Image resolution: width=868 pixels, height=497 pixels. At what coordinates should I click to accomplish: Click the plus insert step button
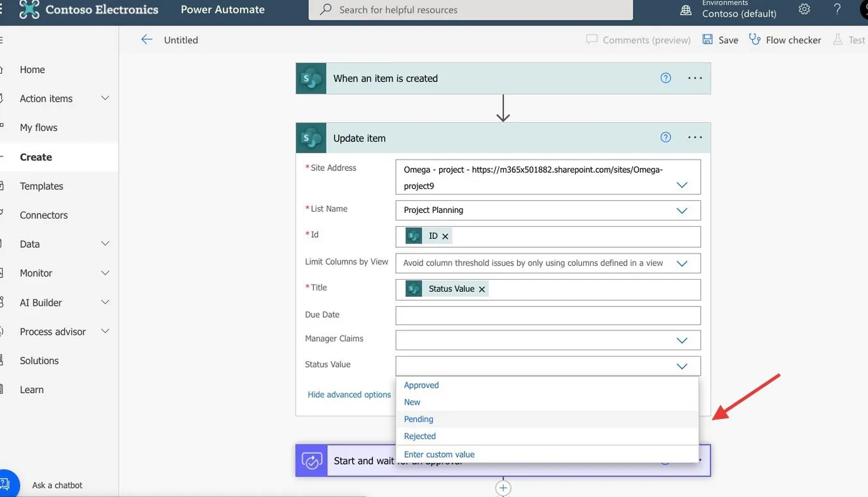(503, 488)
